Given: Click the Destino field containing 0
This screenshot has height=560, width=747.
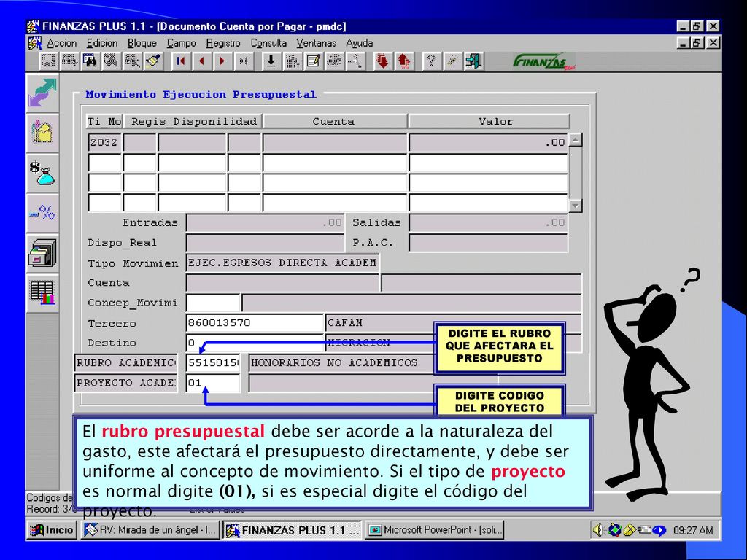Looking at the screenshot, I should [255, 343].
